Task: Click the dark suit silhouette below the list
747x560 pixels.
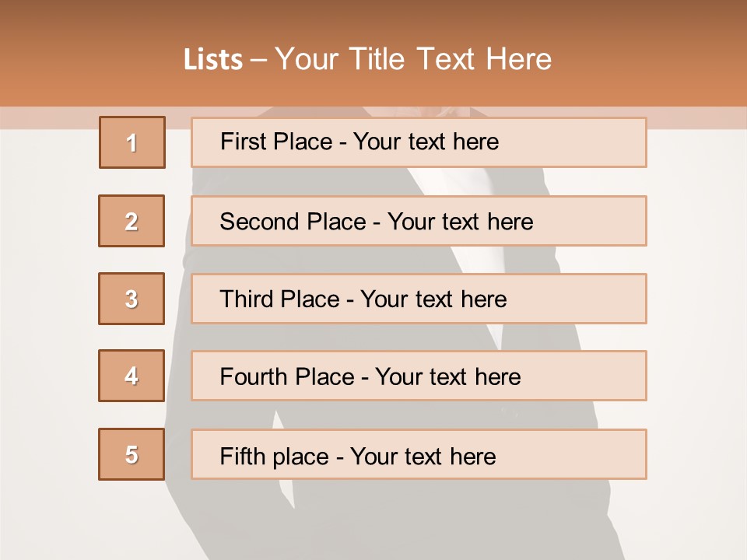Action: [x=389, y=517]
